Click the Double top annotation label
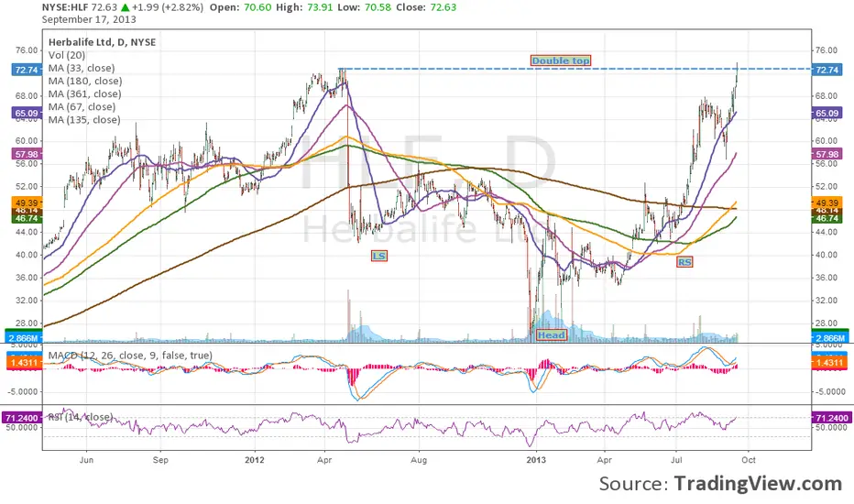The image size is (854, 504). point(561,60)
